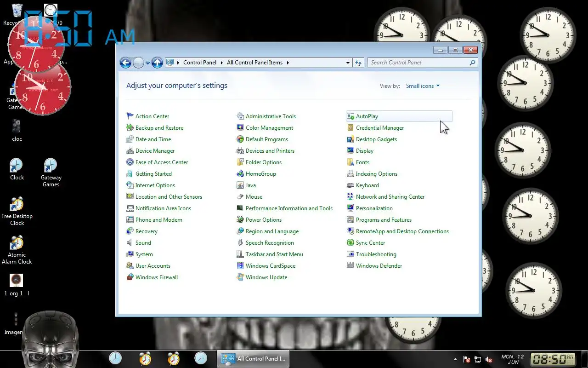The width and height of the screenshot is (588, 368).
Task: Show hidden system tray icons arrow
Action: (x=455, y=359)
